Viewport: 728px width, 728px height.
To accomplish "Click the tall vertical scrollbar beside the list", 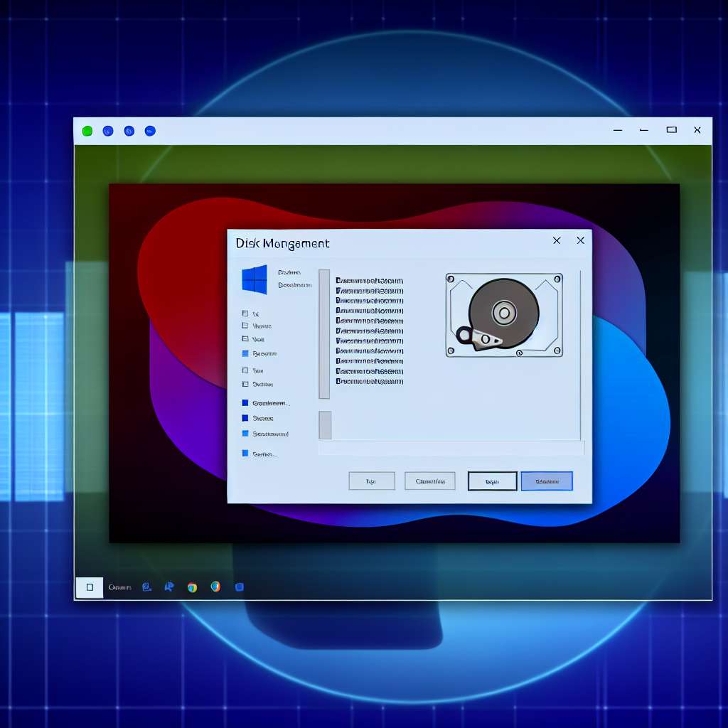I will point(324,333).
